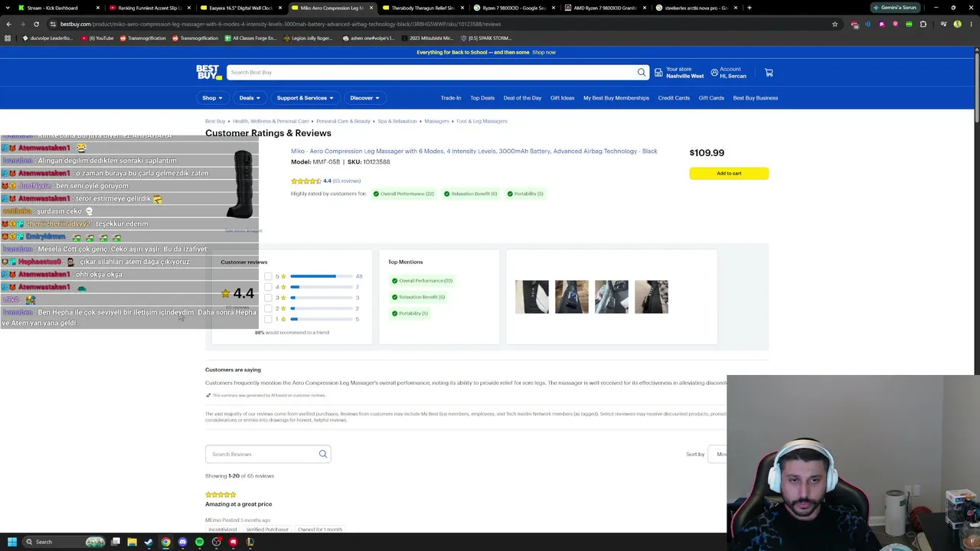Open the Deal of the Day link
Screen dimensions: 980x551
[x=522, y=98]
